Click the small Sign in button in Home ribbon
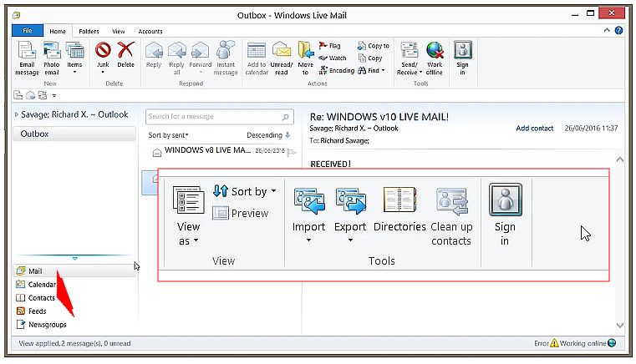This screenshot has width=636, height=364. point(462,58)
